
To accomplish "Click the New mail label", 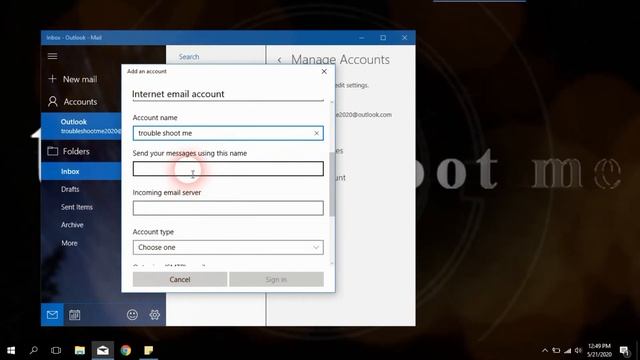I will [80, 79].
